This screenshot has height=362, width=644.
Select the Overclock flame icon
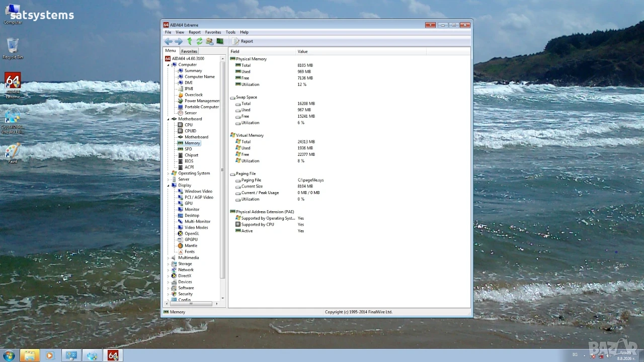point(181,95)
